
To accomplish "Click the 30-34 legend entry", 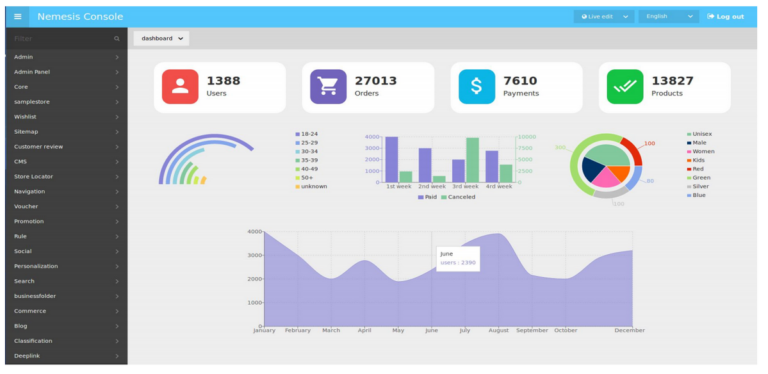I will pos(307,152).
